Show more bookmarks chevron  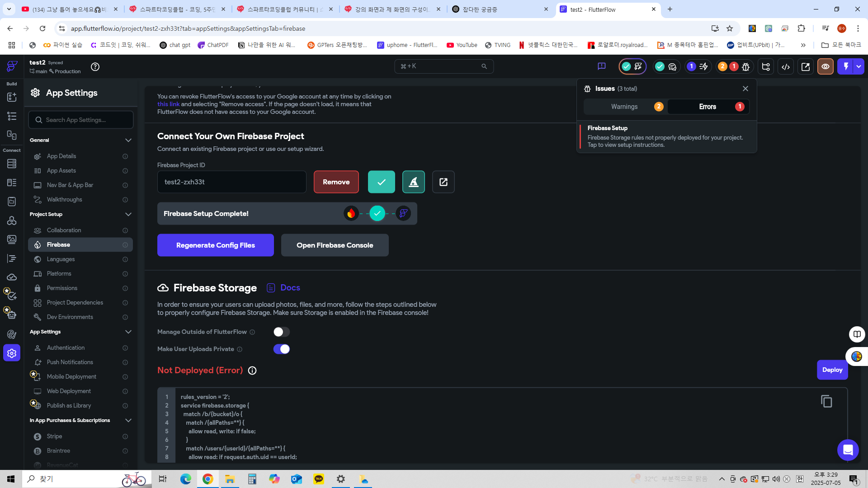[803, 45]
